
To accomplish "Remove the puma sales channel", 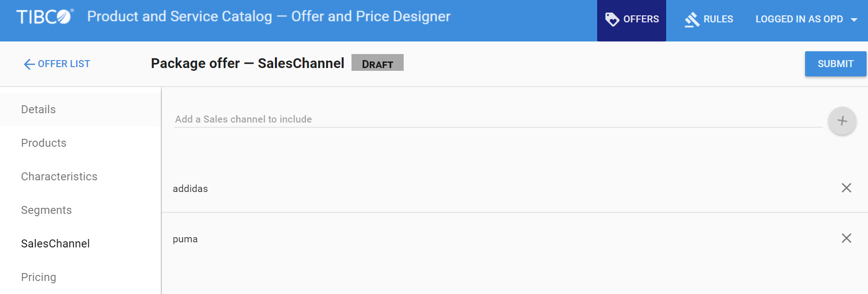I will [x=846, y=238].
